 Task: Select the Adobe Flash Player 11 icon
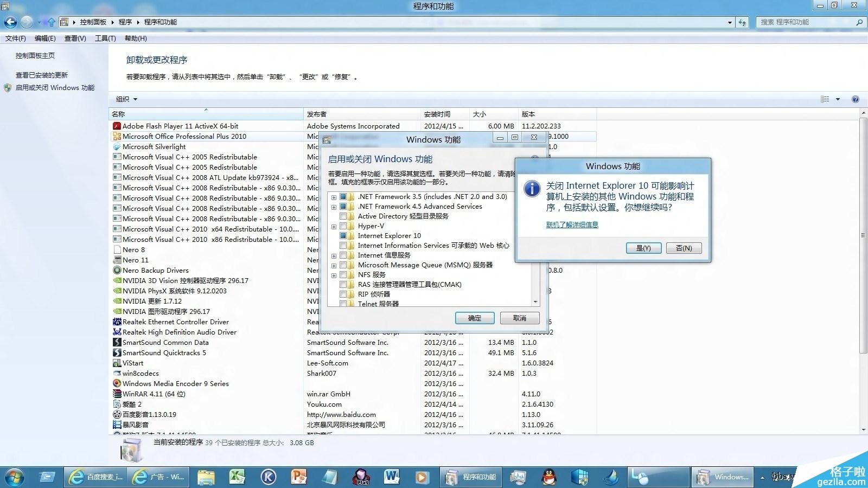click(x=117, y=126)
